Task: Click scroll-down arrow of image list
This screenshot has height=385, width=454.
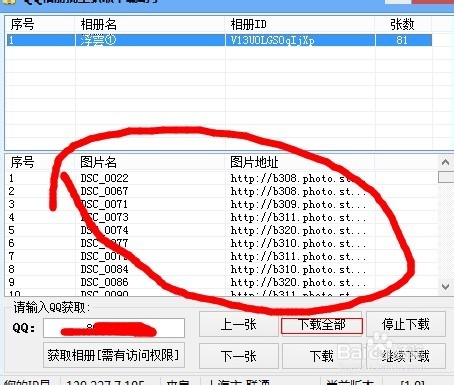Action: click(x=446, y=287)
